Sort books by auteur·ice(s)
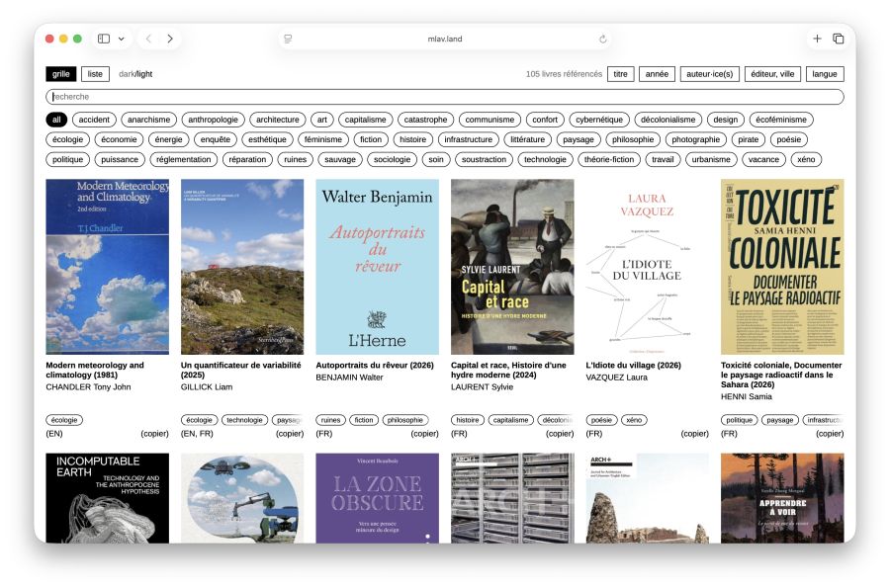The width and height of the screenshot is (890, 588). [x=709, y=74]
